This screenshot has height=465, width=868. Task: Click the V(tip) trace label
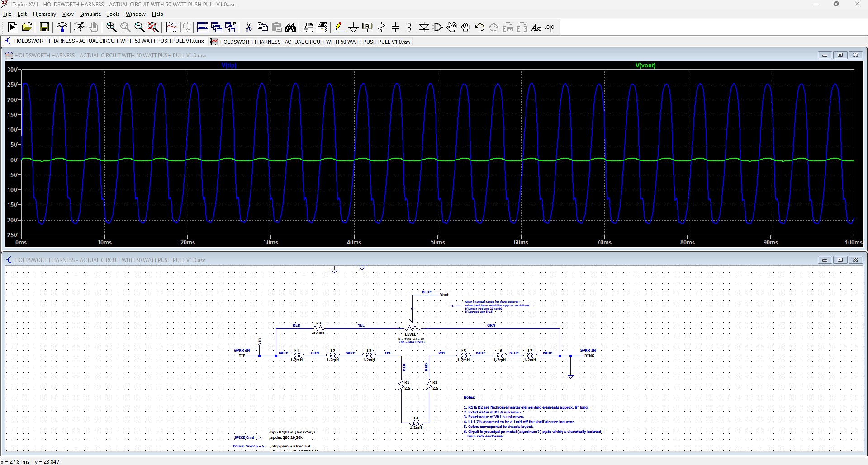[229, 66]
